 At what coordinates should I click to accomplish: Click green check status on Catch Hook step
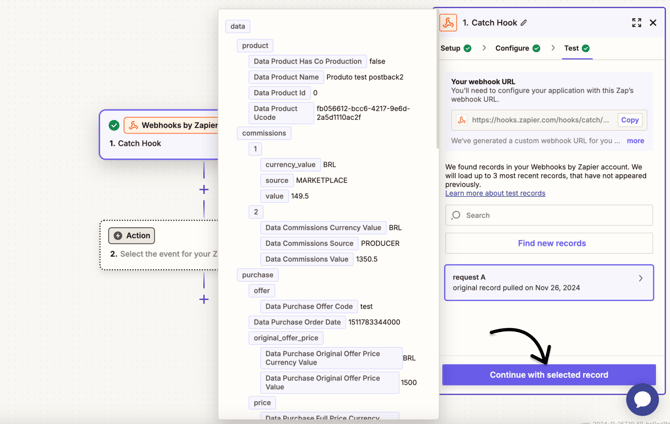(x=114, y=125)
